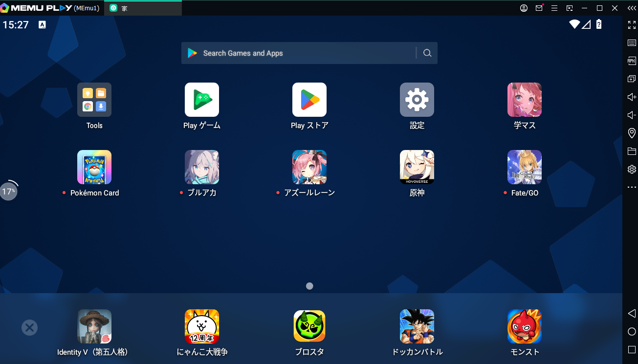
Task: Open ブロスタ from dock
Action: (309, 326)
